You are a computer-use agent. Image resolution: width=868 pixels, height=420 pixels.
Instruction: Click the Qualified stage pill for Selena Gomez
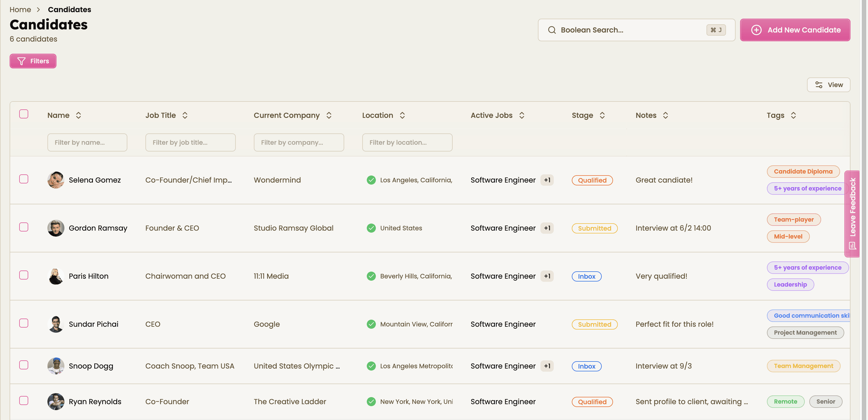coord(593,181)
